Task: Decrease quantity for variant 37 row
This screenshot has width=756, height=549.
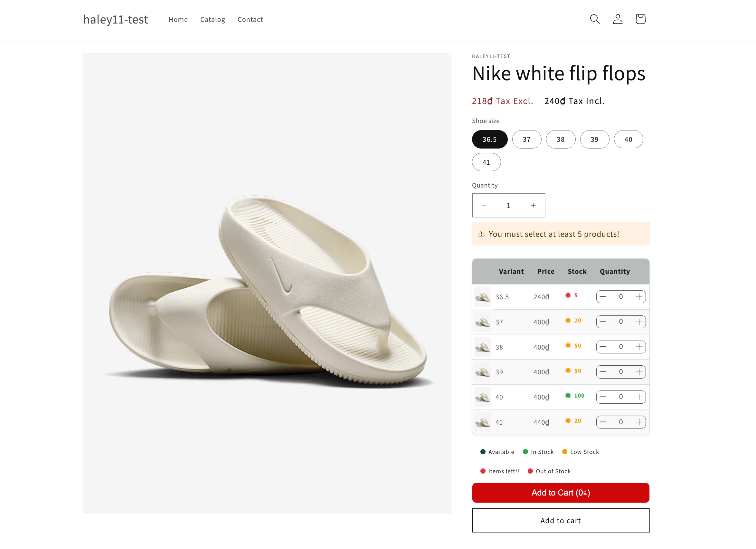Action: (x=603, y=322)
